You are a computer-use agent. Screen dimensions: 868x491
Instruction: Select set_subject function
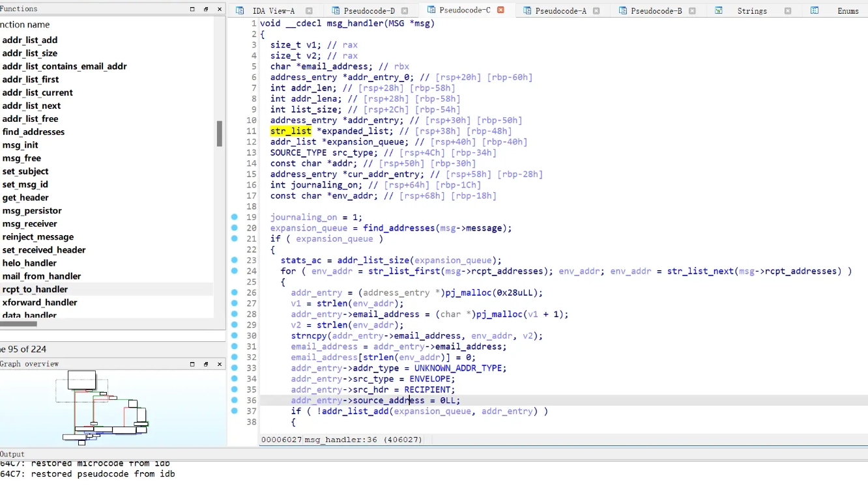[25, 171]
